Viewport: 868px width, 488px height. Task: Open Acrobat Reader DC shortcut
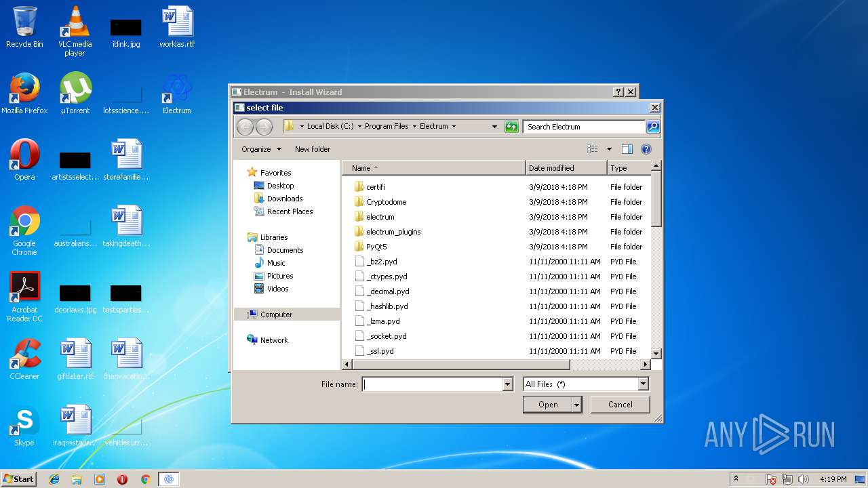coord(24,297)
